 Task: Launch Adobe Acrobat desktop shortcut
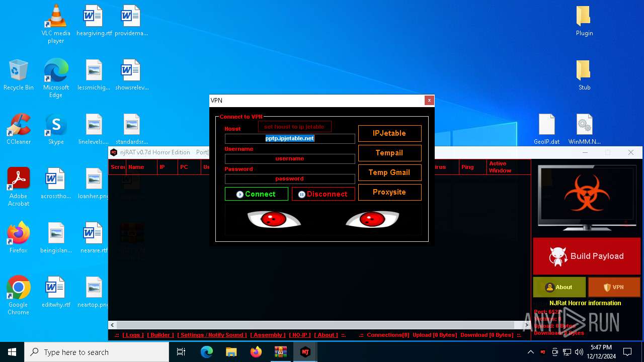pyautogui.click(x=19, y=187)
